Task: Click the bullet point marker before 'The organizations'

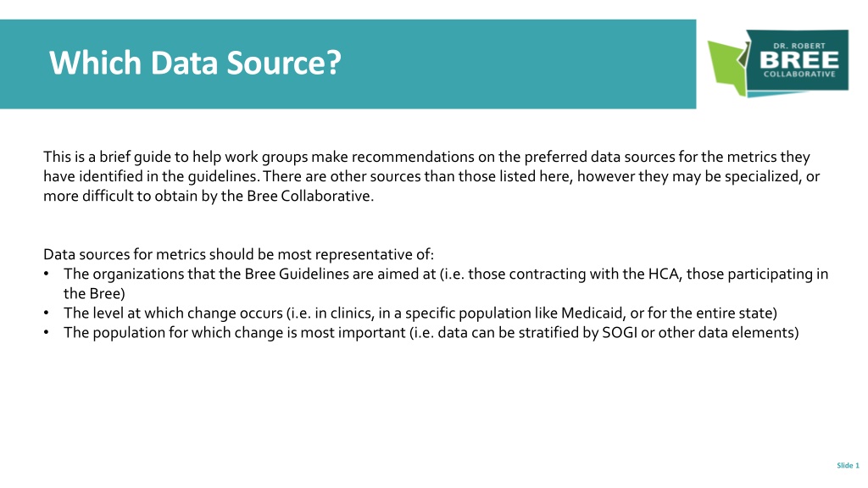Action: [47, 274]
